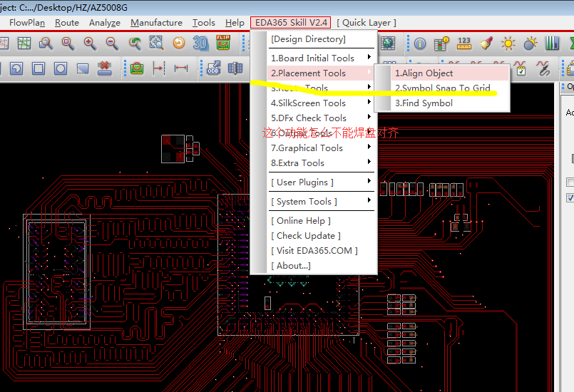Select the rectangle shape tool icon
This screenshot has height=392, width=574.
39,68
